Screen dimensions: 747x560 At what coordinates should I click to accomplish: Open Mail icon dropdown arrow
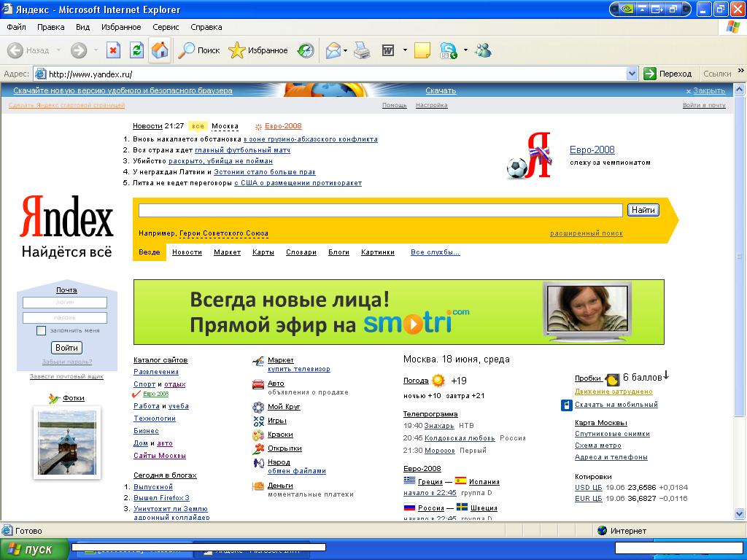tap(345, 50)
